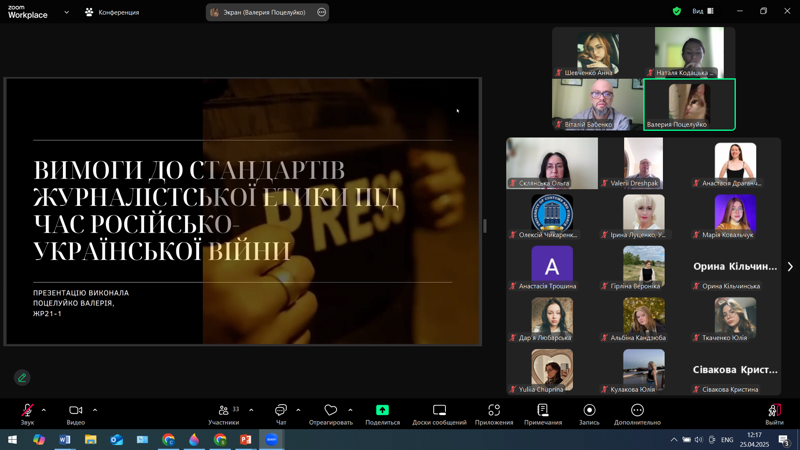Image resolution: width=800 pixels, height=450 pixels.
Task: Unmute the microphone with Звук button
Action: pyautogui.click(x=28, y=414)
